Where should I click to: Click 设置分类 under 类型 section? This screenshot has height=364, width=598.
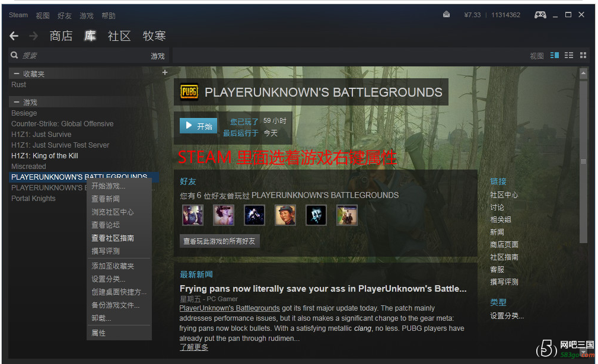507,315
